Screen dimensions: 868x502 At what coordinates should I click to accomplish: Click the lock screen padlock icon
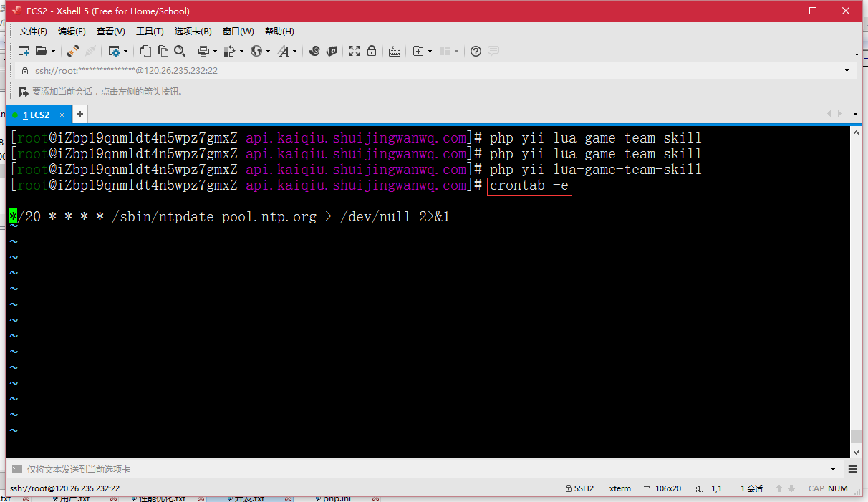coord(372,51)
